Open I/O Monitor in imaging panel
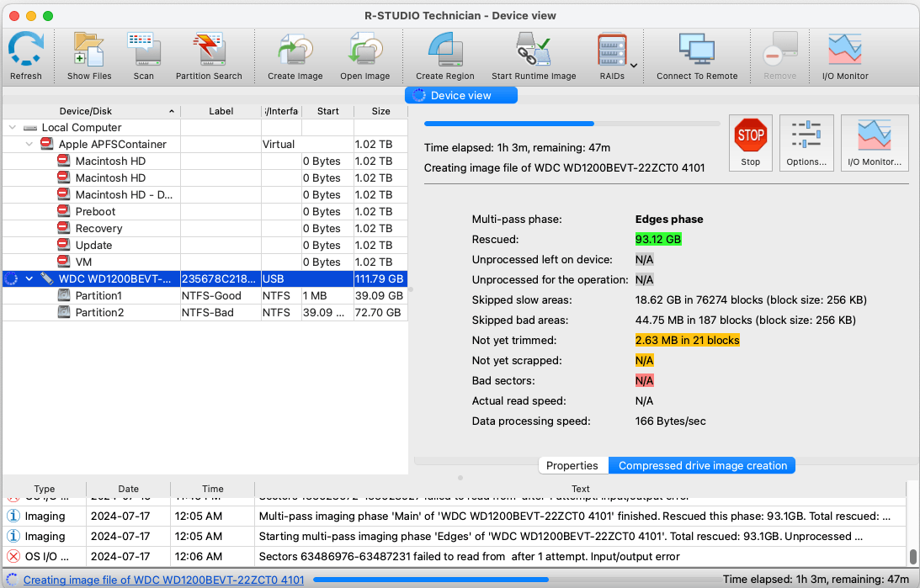 875,143
